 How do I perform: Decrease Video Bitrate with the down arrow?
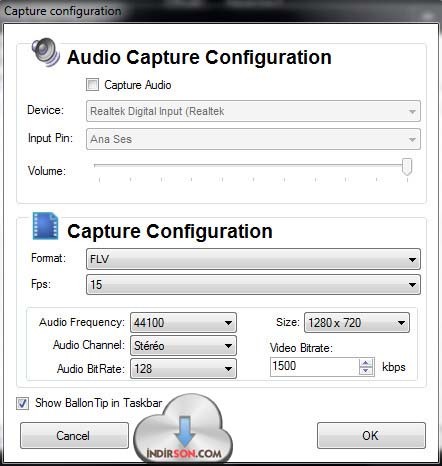366,371
